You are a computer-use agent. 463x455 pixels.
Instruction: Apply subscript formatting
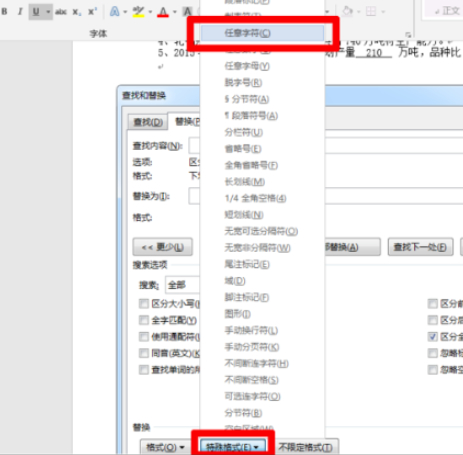pos(76,12)
